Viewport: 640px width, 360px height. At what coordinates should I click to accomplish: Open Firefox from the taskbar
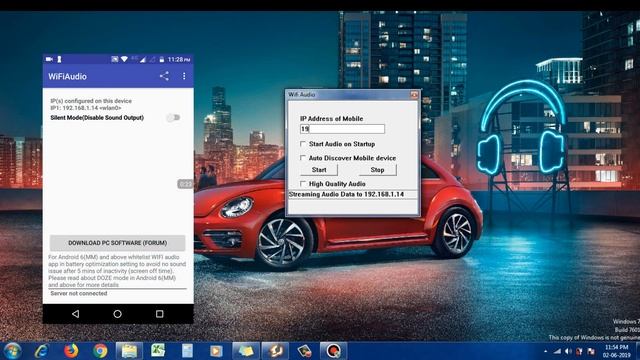coord(71,351)
